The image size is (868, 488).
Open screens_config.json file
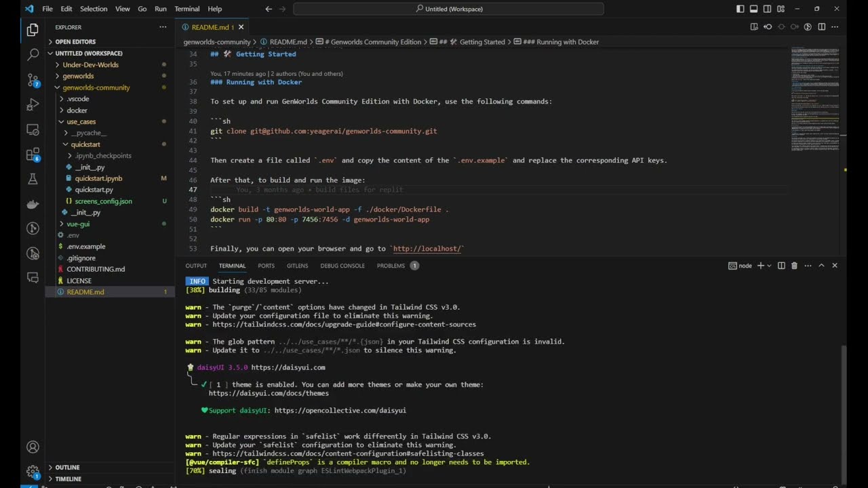110,201
